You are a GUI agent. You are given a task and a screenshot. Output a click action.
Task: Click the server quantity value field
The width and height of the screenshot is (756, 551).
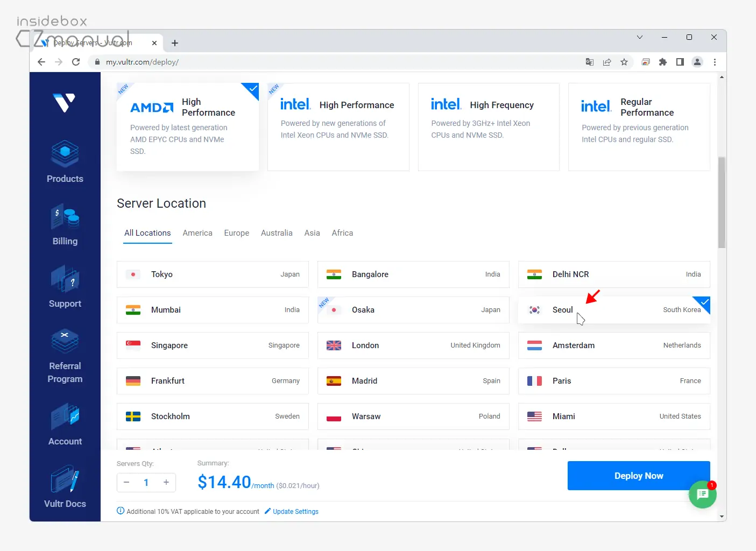tap(146, 482)
